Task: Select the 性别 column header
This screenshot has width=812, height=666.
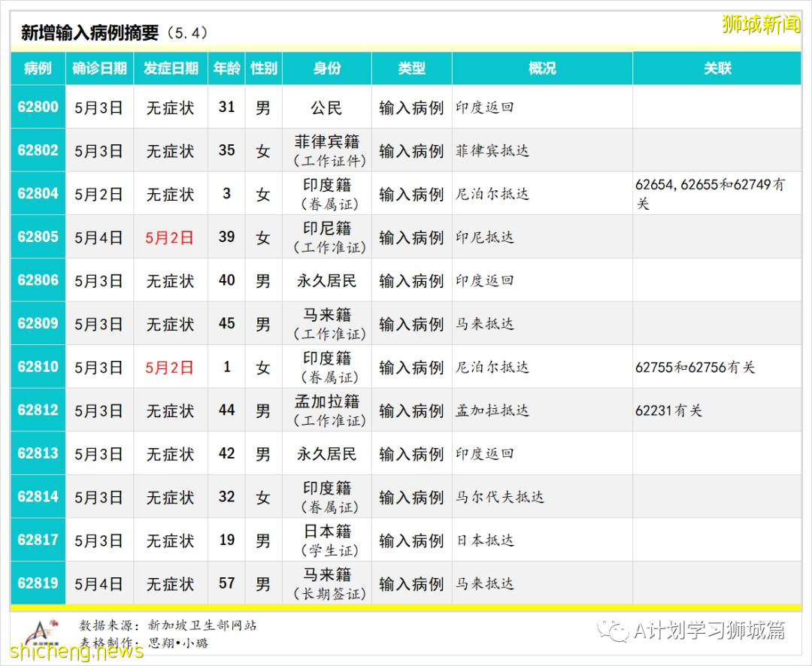Action: pos(263,68)
